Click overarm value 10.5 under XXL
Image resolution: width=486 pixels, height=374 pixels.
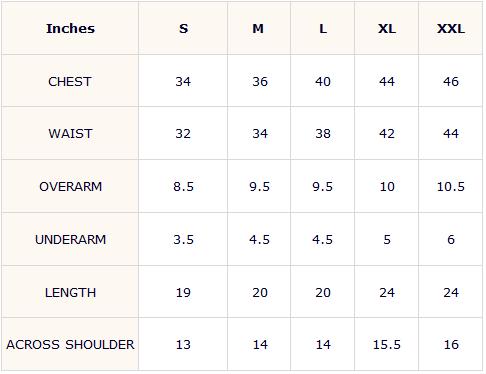451,187
